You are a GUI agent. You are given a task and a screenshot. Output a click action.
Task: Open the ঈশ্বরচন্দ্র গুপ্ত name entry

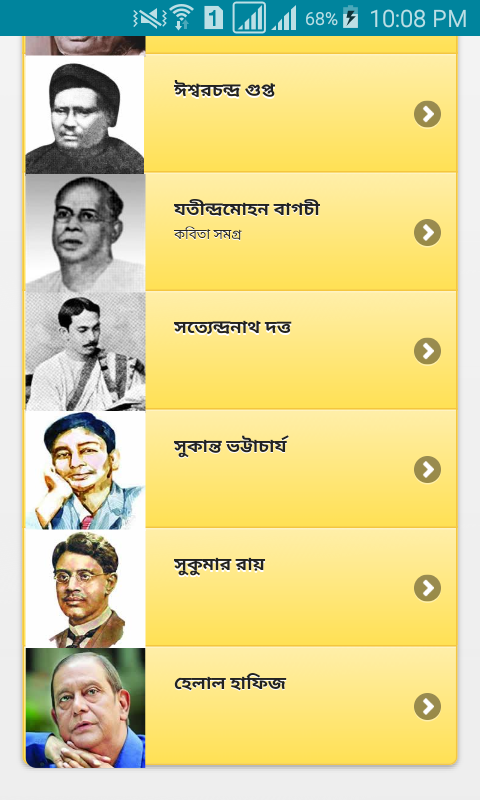(x=224, y=90)
